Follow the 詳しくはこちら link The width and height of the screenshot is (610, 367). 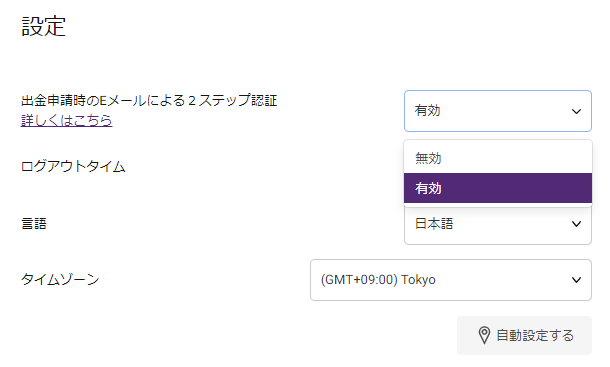click(x=67, y=120)
